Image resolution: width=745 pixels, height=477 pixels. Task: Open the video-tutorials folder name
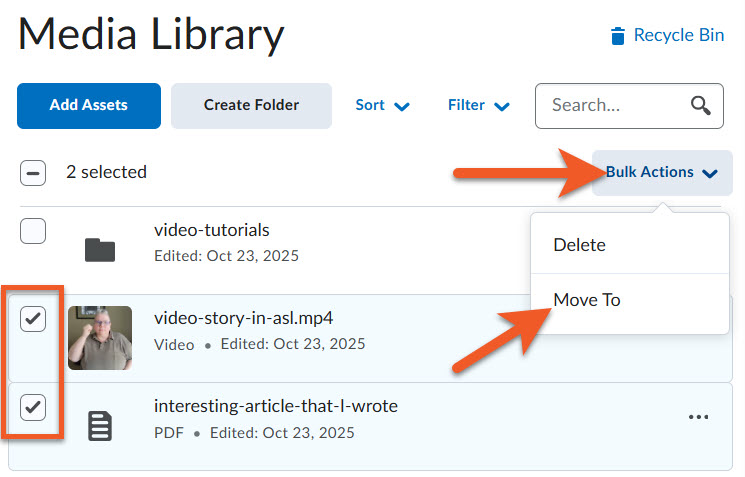pyautogui.click(x=212, y=231)
